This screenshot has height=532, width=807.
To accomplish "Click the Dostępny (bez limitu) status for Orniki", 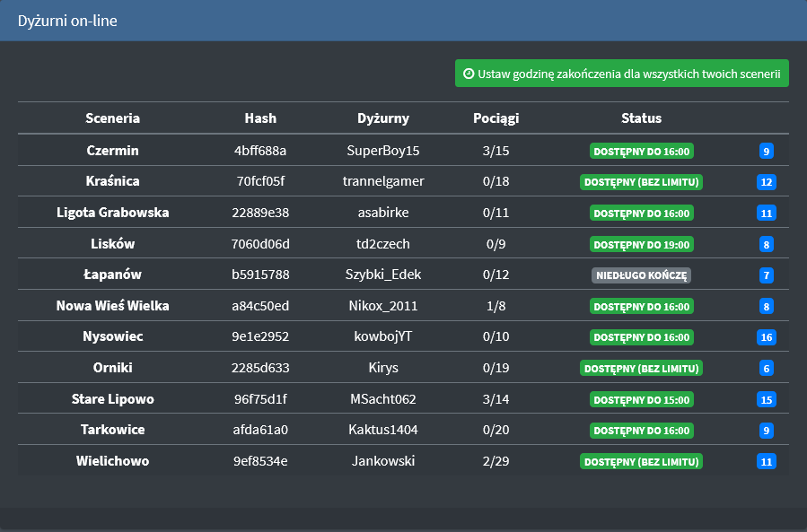I will tap(641, 369).
